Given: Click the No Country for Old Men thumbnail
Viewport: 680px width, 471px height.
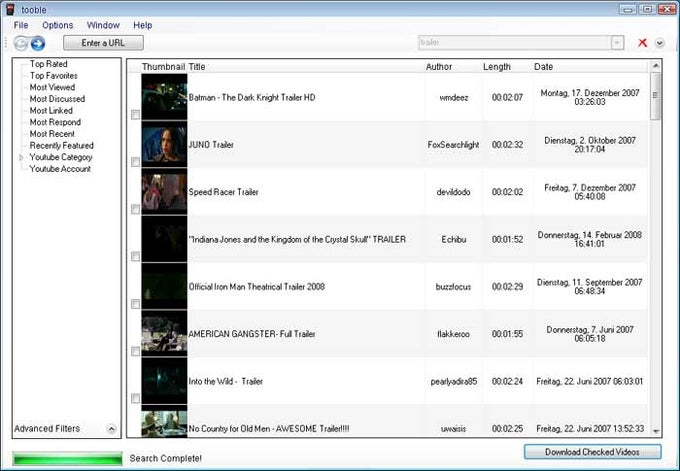Looking at the screenshot, I should click(164, 421).
